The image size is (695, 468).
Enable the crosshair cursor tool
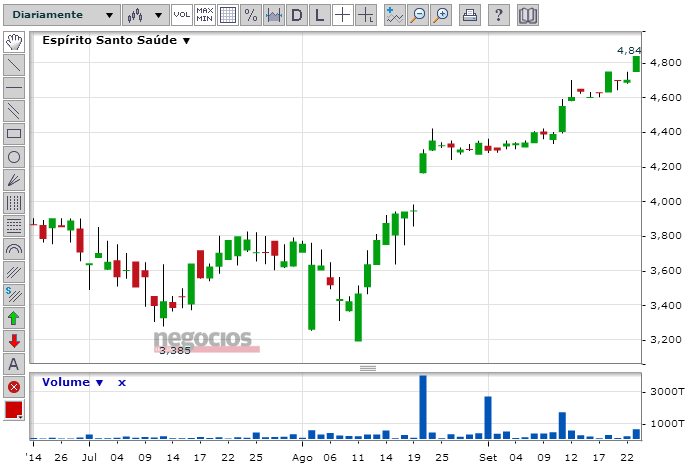[343, 15]
